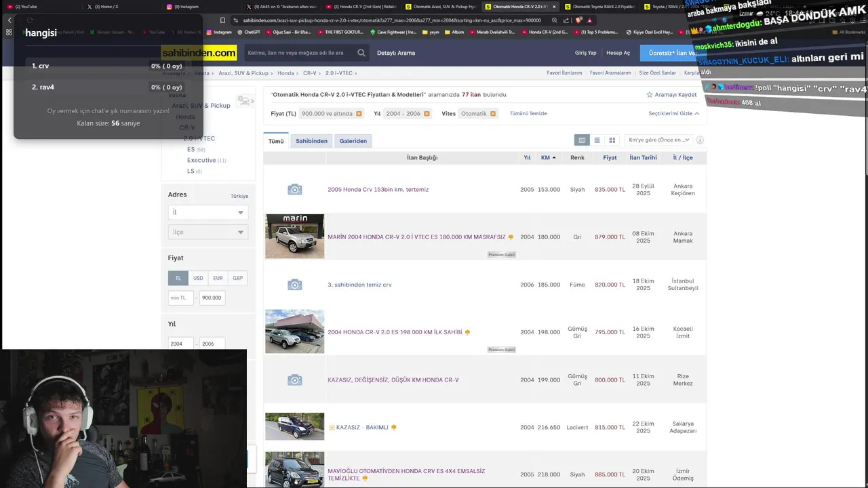Click camera placeholder for sahibinden temiz crv
The height and width of the screenshot is (488, 868).
click(294, 285)
